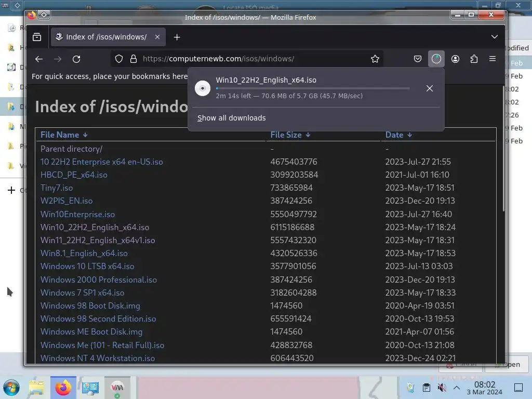The height and width of the screenshot is (399, 532).
Task: Click file size 4675403776 cell
Action: click(294, 162)
